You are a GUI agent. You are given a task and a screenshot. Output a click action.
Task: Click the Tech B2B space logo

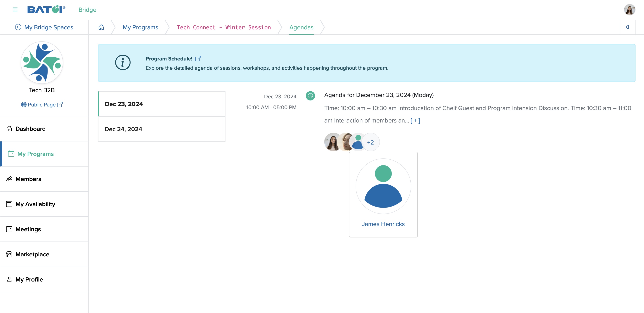tap(42, 63)
